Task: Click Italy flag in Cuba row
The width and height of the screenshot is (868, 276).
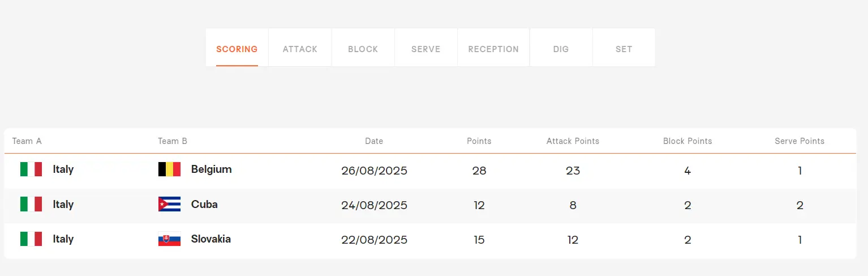Action: click(31, 205)
